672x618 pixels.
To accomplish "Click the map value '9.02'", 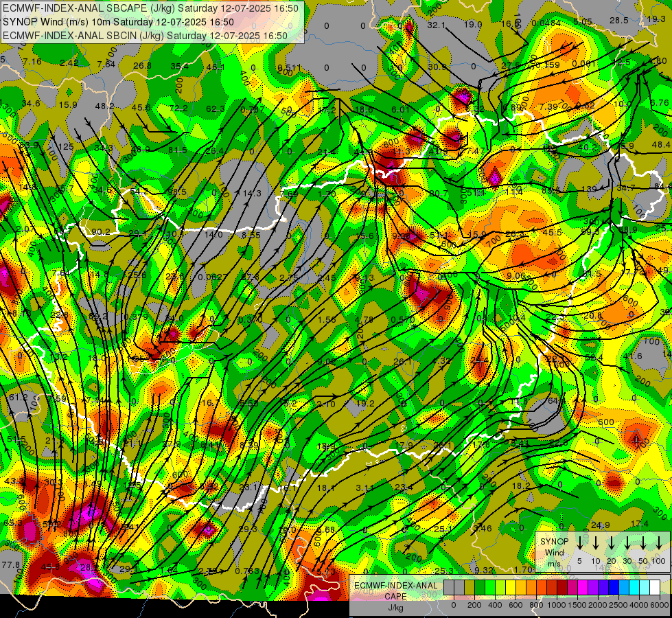I will (327, 362).
